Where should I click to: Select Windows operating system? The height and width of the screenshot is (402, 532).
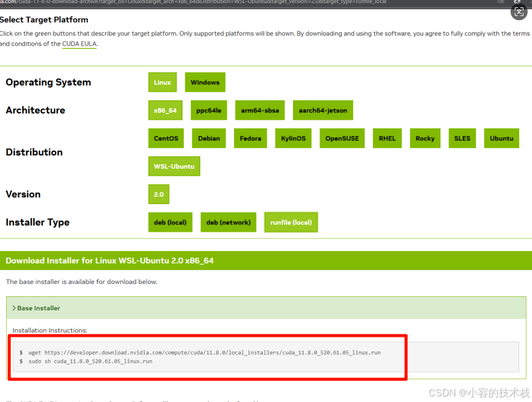pos(205,82)
